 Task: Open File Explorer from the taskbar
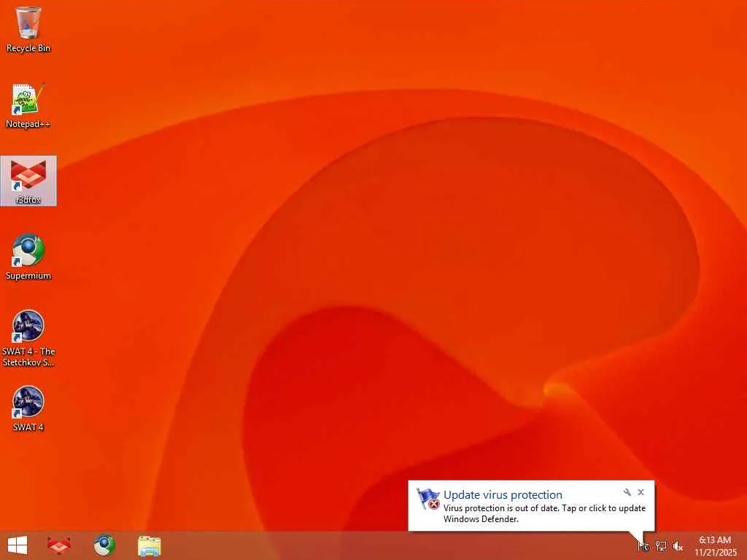tap(149, 545)
